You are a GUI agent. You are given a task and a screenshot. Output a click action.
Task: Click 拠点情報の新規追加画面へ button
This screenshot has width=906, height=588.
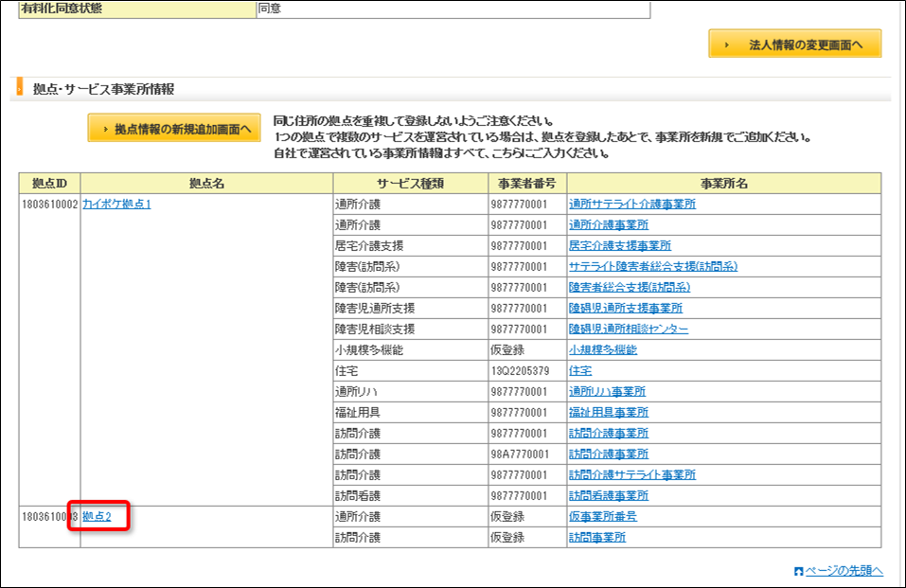(174, 129)
